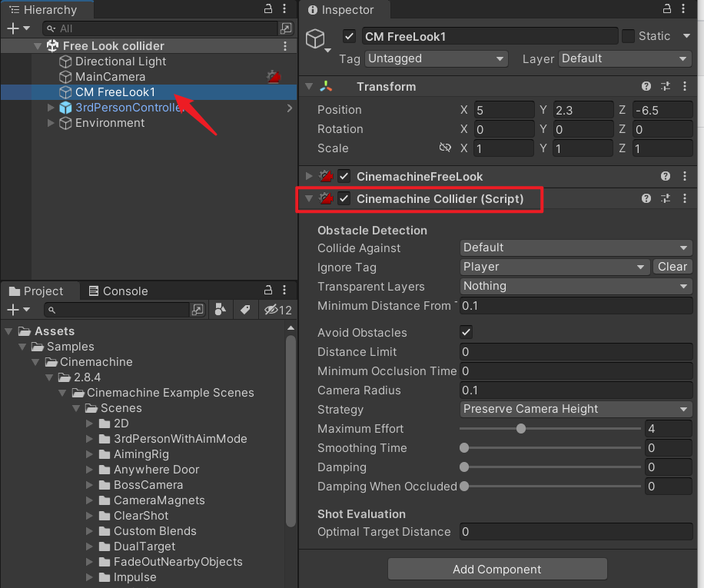Open Free Look collider scene options menu
Image resolution: width=704 pixels, height=588 pixels.
click(x=285, y=46)
